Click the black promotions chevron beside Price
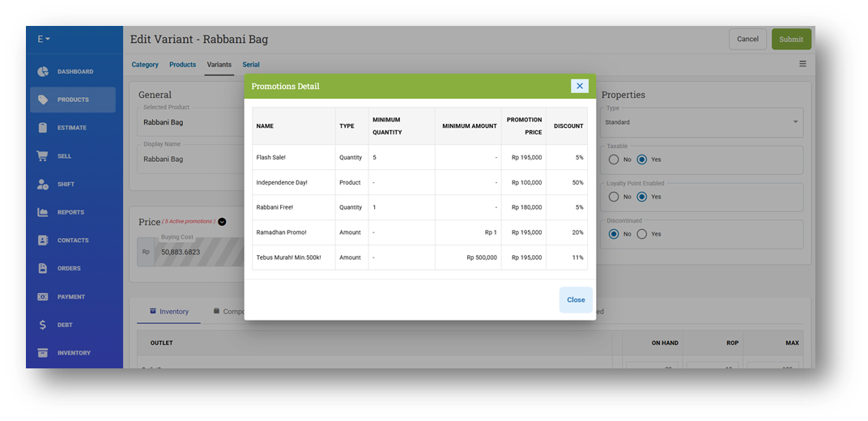The height and width of the screenshot is (421, 868). [x=222, y=222]
